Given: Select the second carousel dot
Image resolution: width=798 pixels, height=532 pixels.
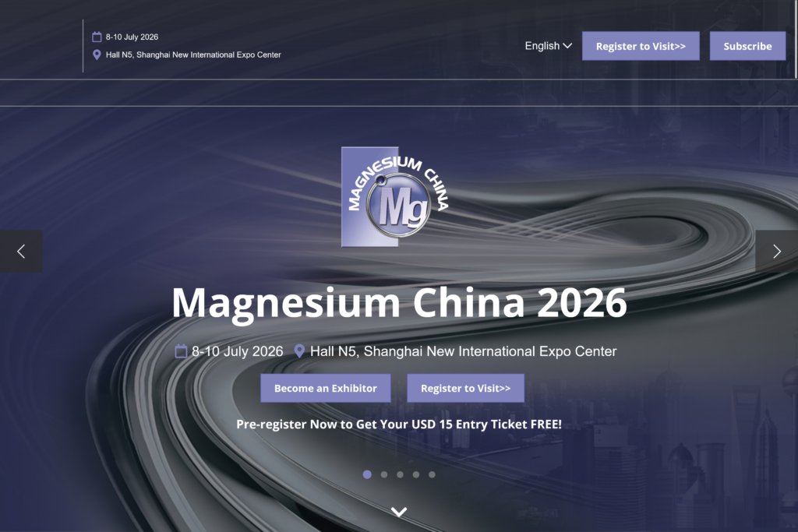Looking at the screenshot, I should pyautogui.click(x=383, y=474).
